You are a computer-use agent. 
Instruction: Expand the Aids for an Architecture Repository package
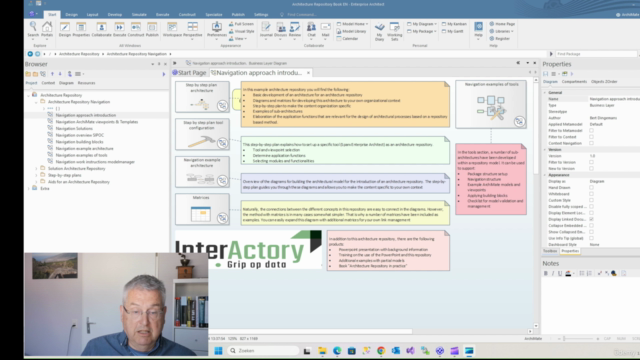pos(36,182)
